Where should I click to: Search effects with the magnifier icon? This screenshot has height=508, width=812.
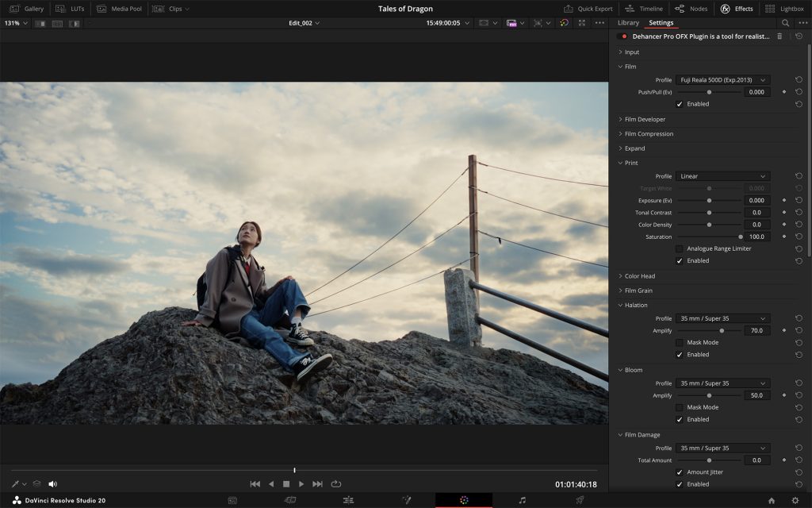click(x=785, y=23)
